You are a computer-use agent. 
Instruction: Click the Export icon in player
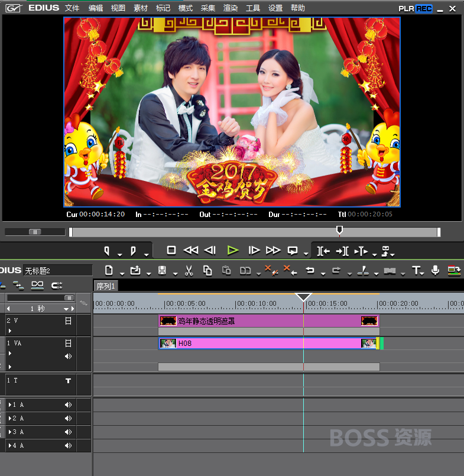(x=385, y=251)
